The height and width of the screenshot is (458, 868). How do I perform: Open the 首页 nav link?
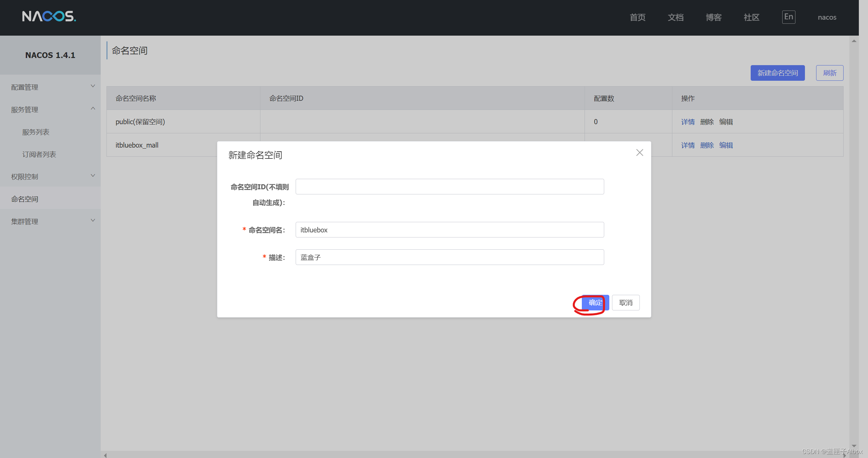[637, 17]
